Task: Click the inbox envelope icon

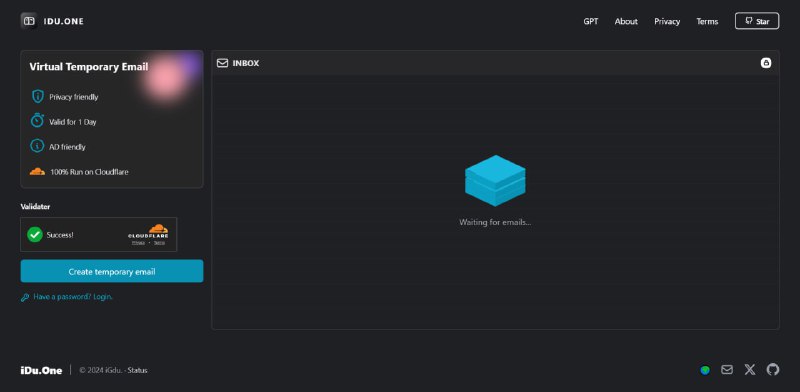Action: point(222,63)
